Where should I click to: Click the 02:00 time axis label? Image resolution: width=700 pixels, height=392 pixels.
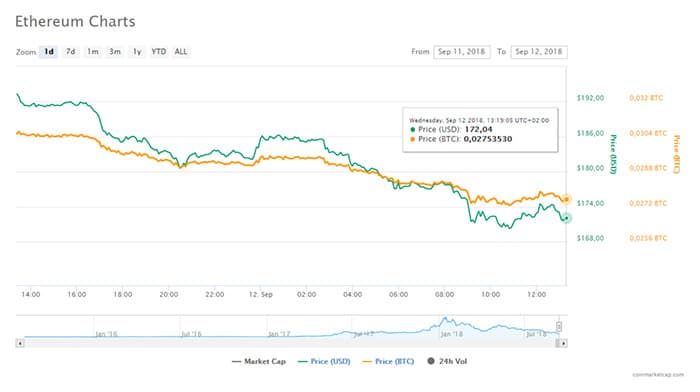[x=307, y=295]
